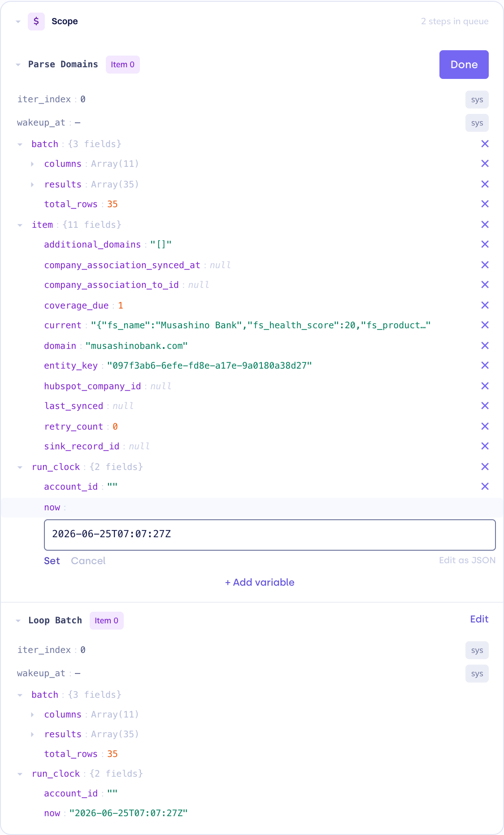Click the "2 steps in queue" status text

(x=455, y=22)
